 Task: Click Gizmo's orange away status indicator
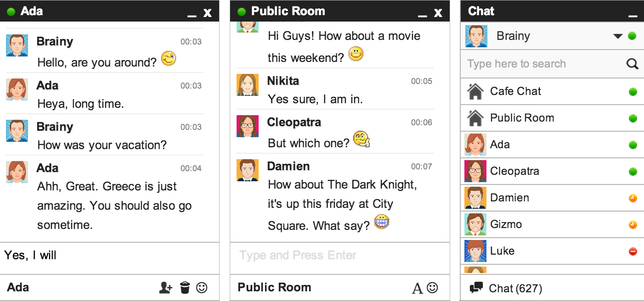point(633,225)
